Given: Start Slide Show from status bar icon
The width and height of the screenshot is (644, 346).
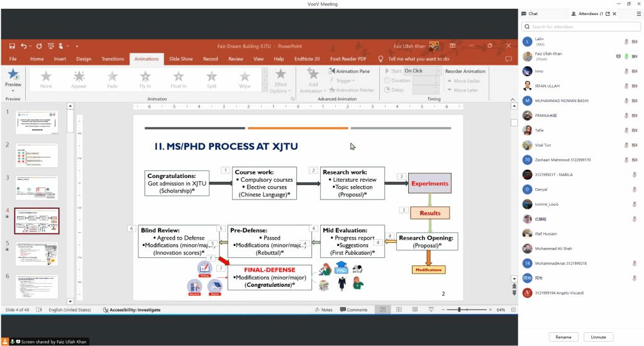Looking at the screenshot, I should [431, 310].
